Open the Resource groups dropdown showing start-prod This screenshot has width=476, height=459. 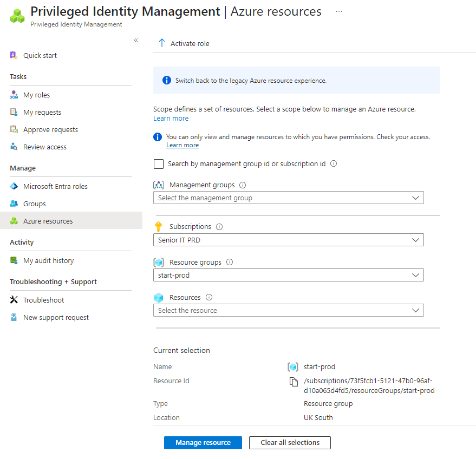tap(289, 275)
